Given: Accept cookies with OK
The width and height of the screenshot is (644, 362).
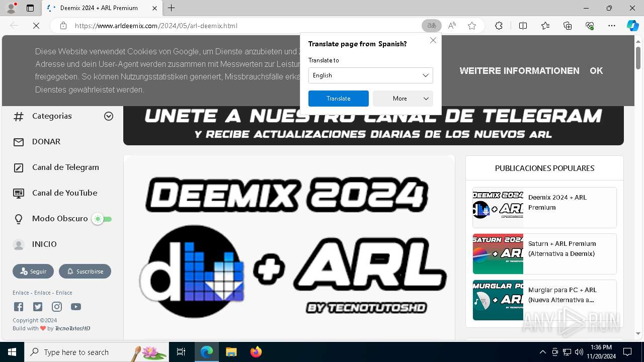Looking at the screenshot, I should click(596, 71).
